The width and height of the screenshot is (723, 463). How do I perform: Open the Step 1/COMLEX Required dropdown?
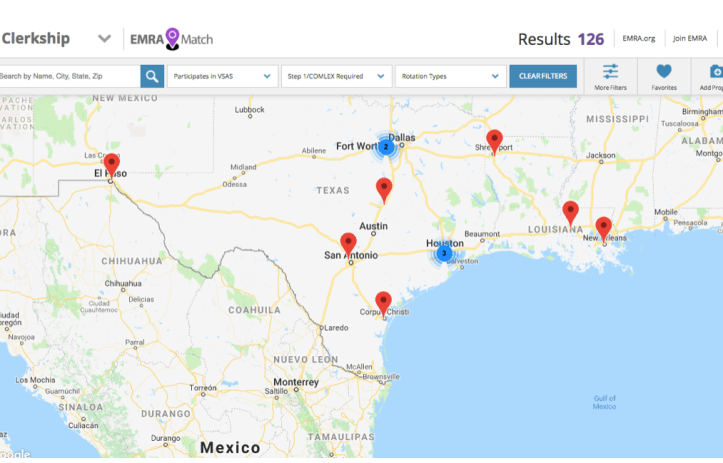tap(337, 76)
